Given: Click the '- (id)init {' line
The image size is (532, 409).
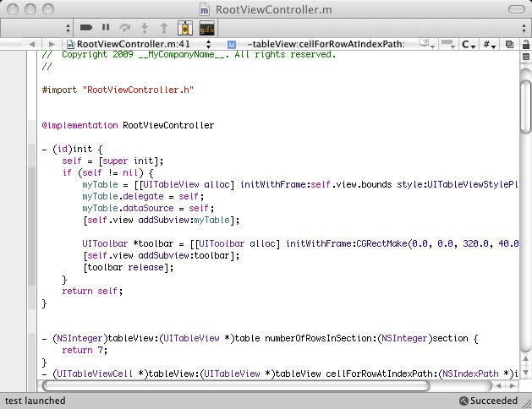Looking at the screenshot, I should (x=72, y=149).
